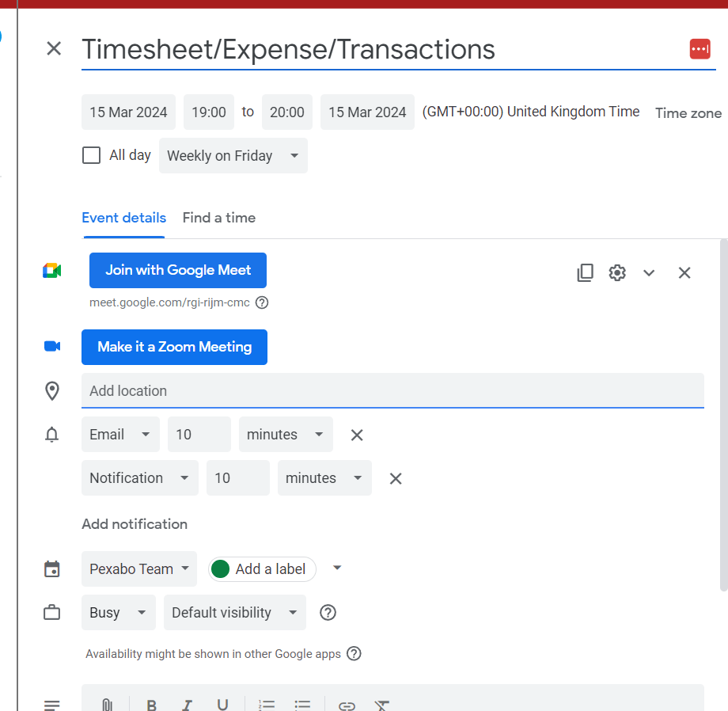Open the Pexabo Team calendar dropdown
728x711 pixels.
coord(139,569)
